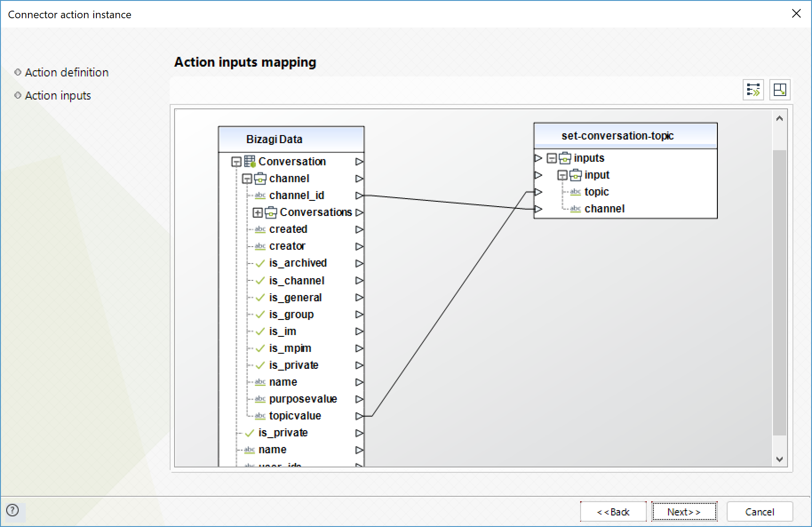
Task: Click the abc icon beside target channel
Action: point(576,209)
